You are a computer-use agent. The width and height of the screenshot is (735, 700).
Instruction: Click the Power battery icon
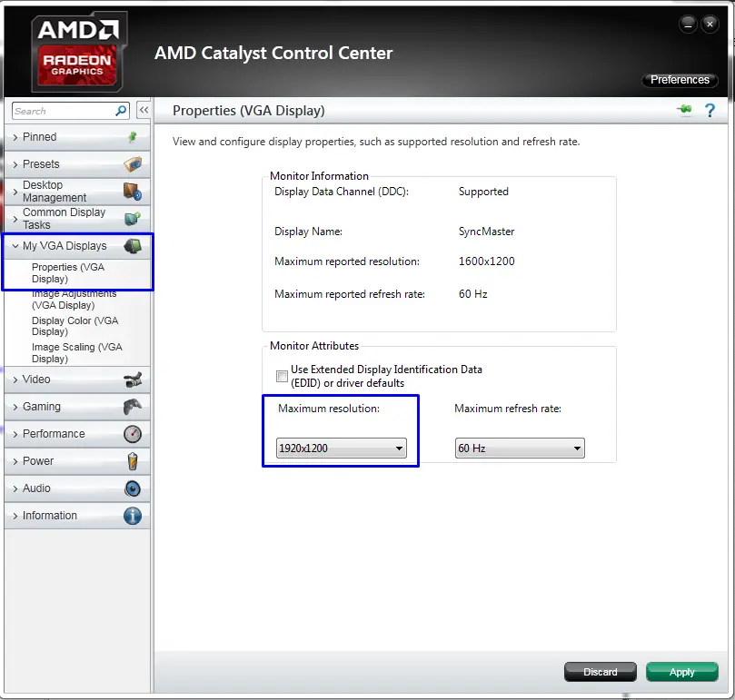pos(133,461)
